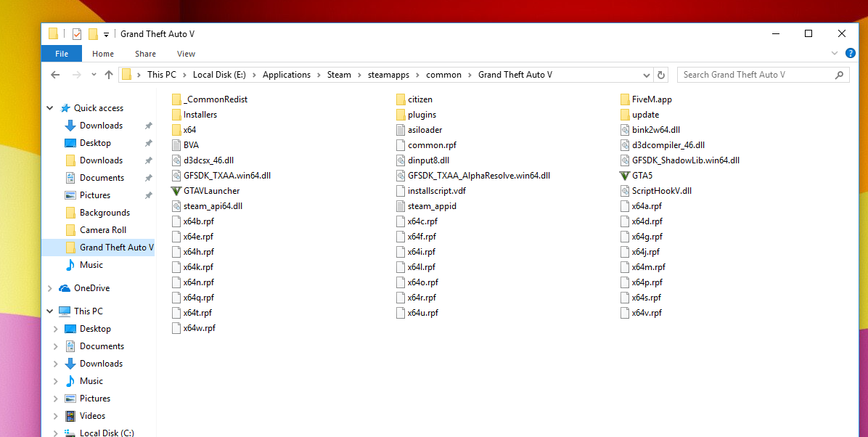This screenshot has height=437, width=868.
Task: Go to Local Disk (E:) breadcrumb
Action: 219,75
